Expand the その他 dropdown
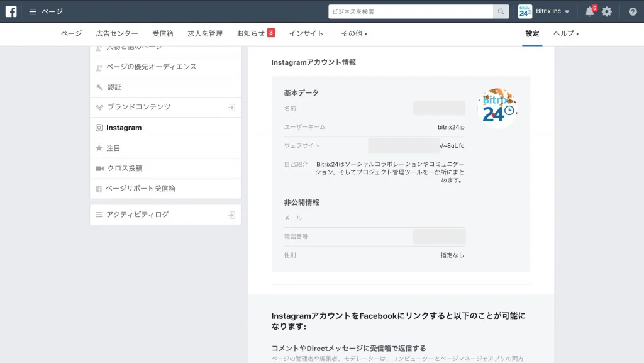This screenshot has width=644, height=363. click(354, 34)
